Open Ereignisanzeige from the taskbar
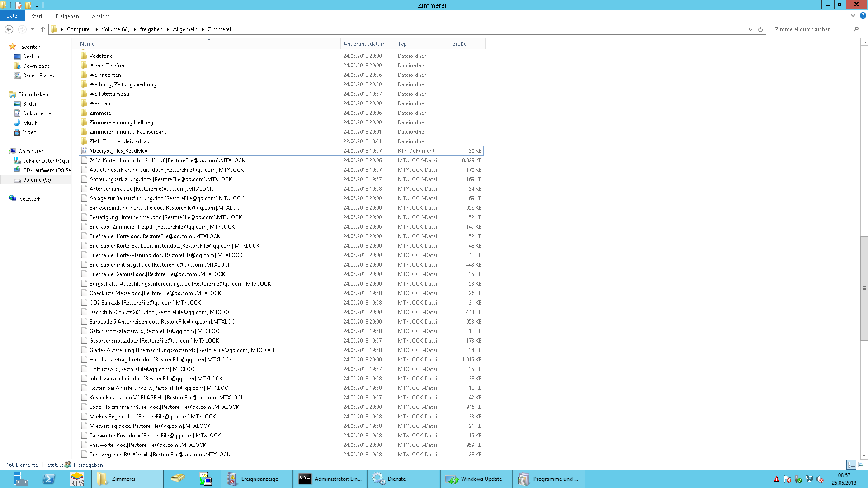The width and height of the screenshot is (868, 488). (257, 479)
